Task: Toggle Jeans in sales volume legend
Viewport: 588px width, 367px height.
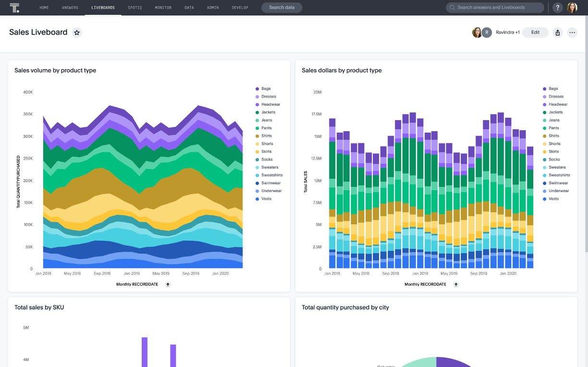Action: pos(264,120)
